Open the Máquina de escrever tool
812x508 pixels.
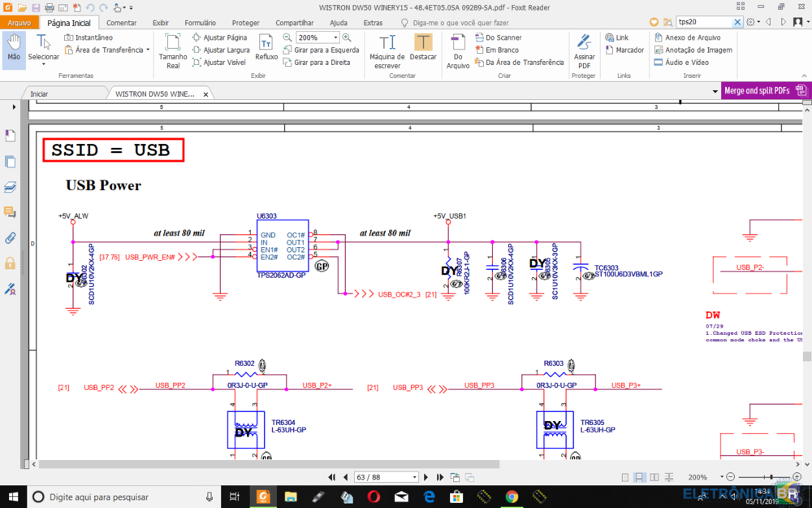click(387, 50)
